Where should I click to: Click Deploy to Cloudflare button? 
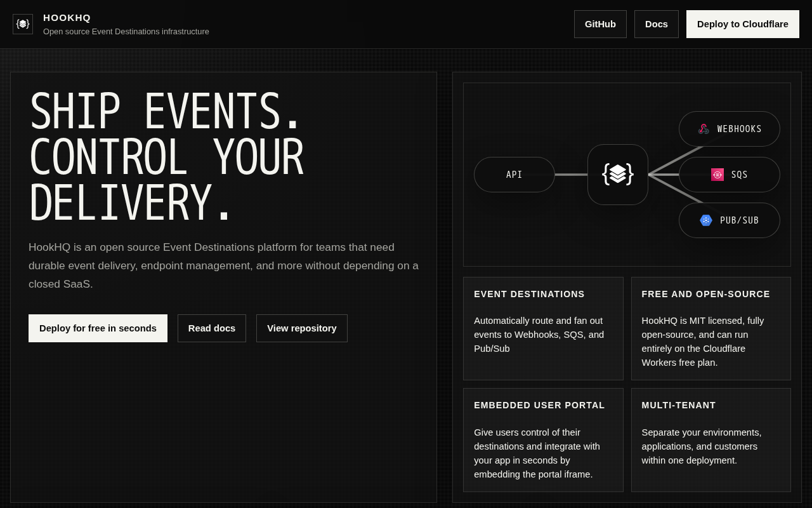(x=743, y=24)
